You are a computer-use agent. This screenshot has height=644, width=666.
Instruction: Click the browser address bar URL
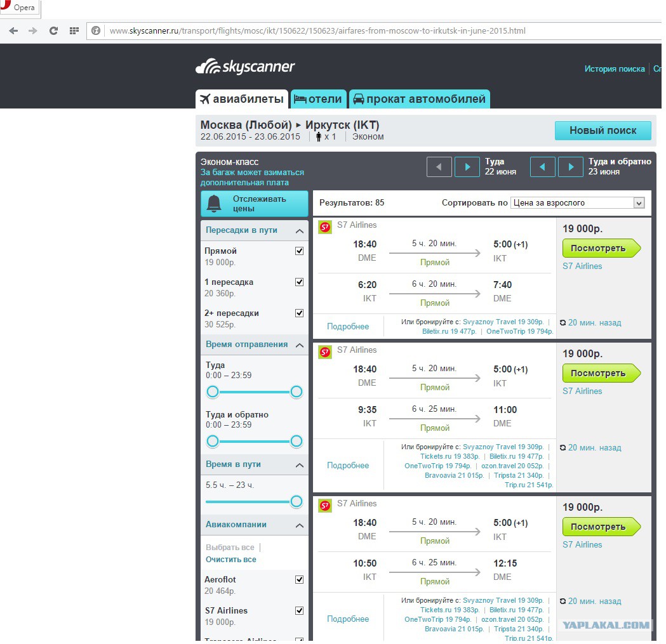317,30
